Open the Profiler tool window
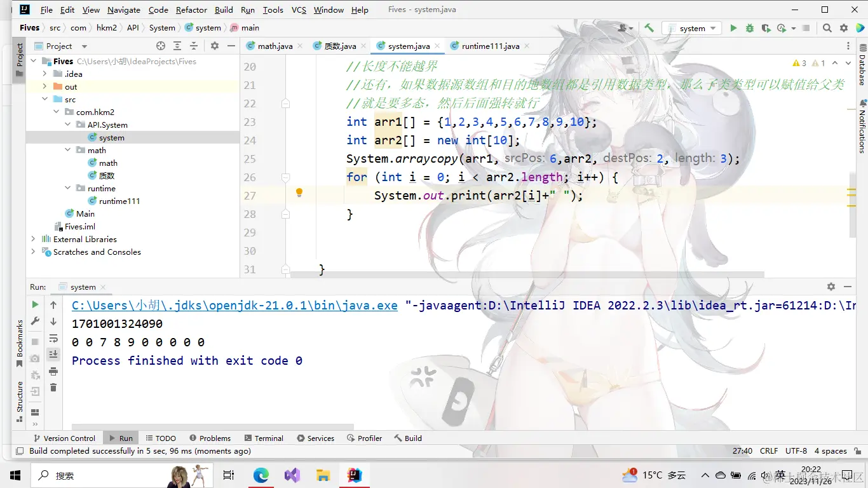Image resolution: width=868 pixels, height=488 pixels. coord(365,438)
